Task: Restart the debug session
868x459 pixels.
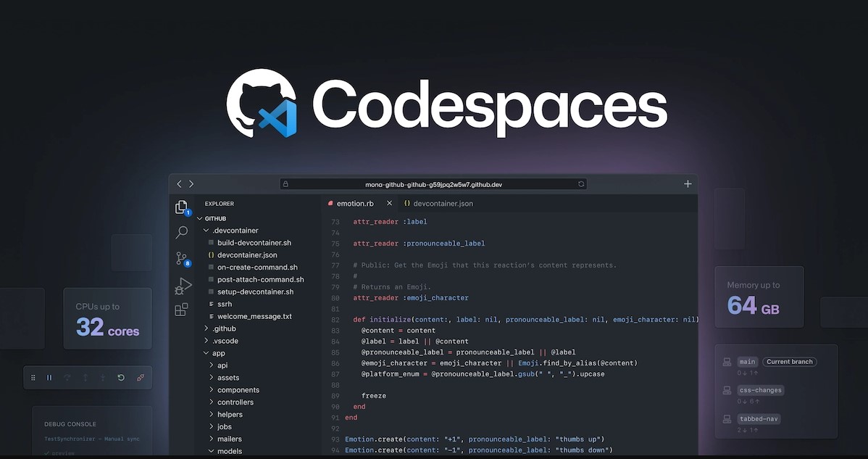Action: click(x=121, y=377)
